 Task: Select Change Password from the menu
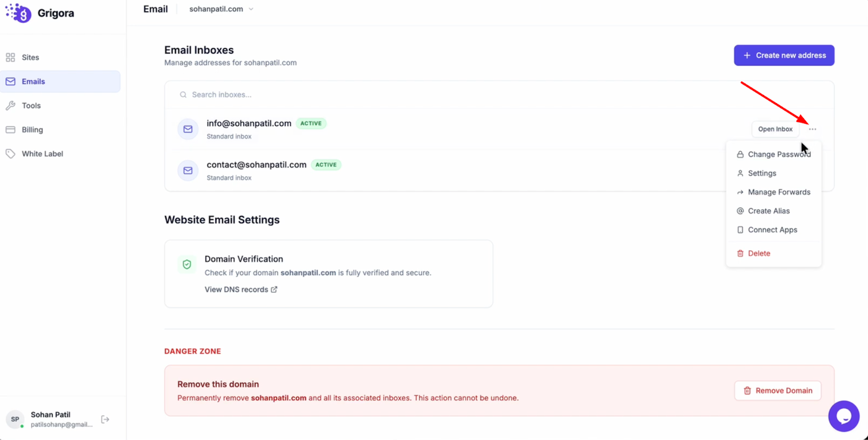point(779,155)
